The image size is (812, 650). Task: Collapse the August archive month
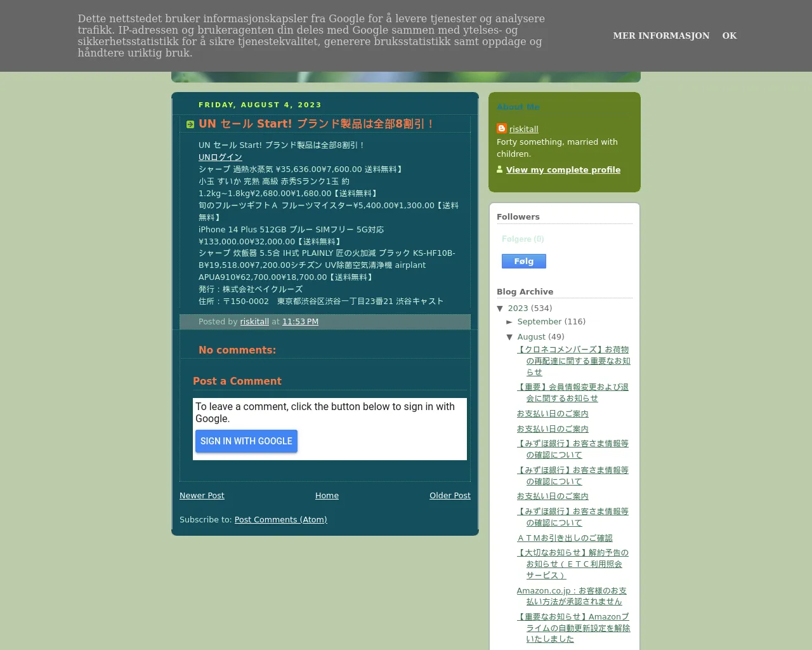509,337
